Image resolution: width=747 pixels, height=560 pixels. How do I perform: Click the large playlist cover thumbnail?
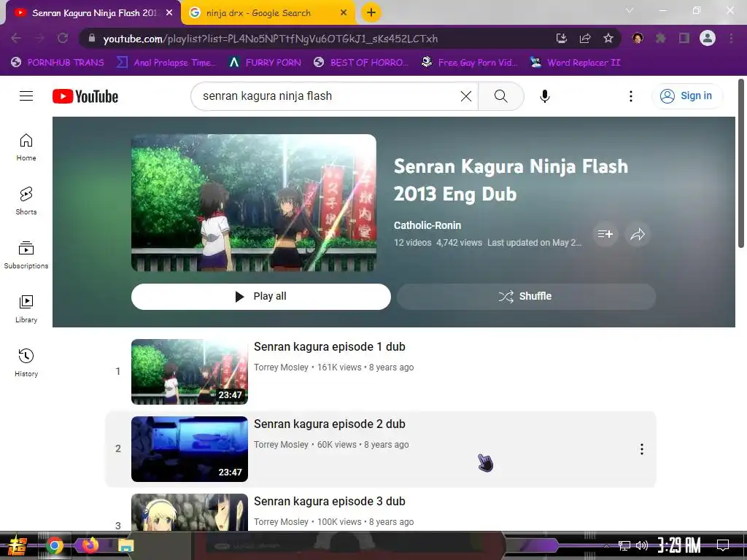pyautogui.click(x=254, y=203)
